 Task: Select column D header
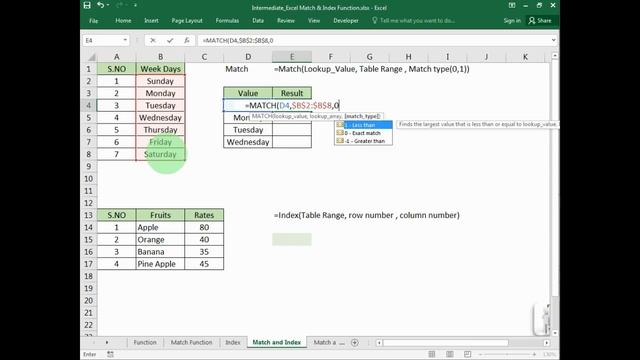coord(248,57)
